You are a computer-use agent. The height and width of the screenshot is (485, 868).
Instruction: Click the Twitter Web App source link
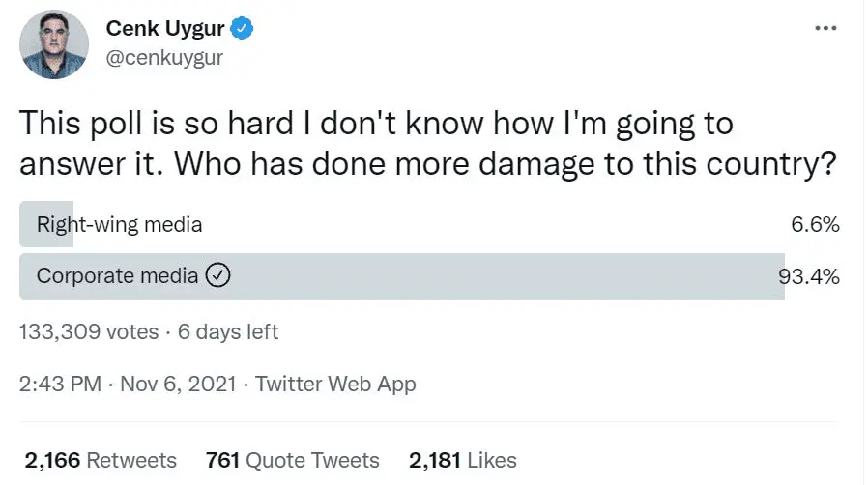pyautogui.click(x=335, y=384)
